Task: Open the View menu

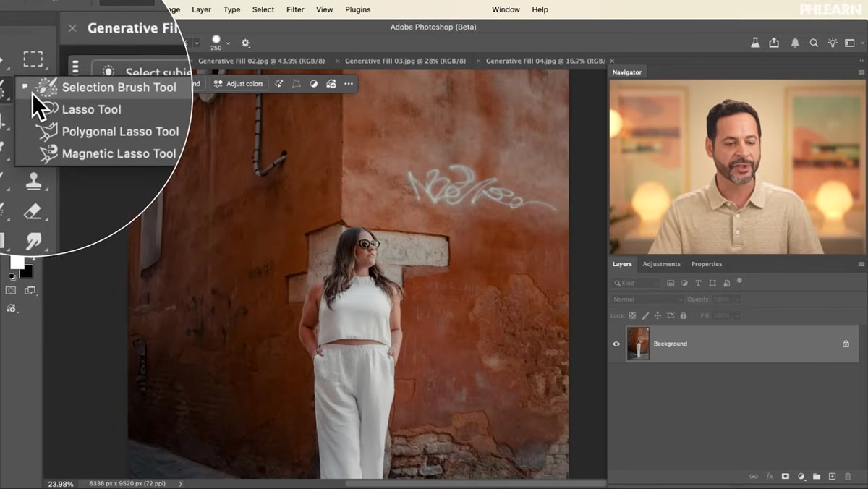Action: coord(325,9)
